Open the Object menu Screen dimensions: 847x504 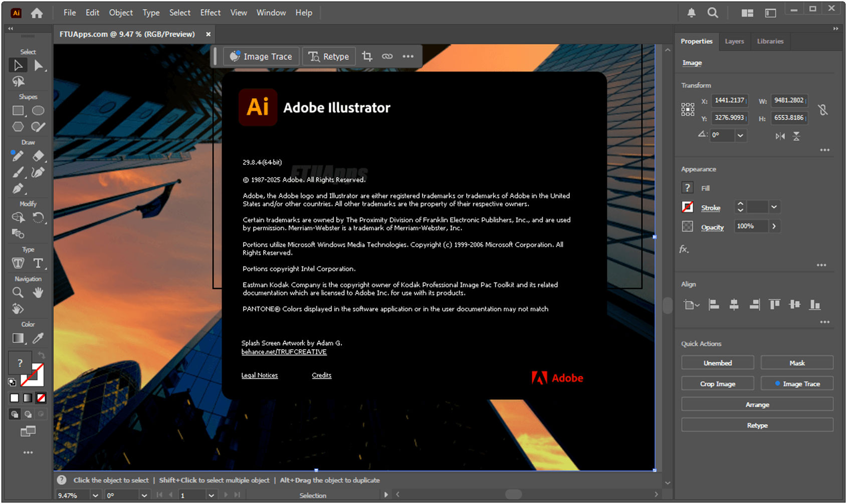point(120,13)
